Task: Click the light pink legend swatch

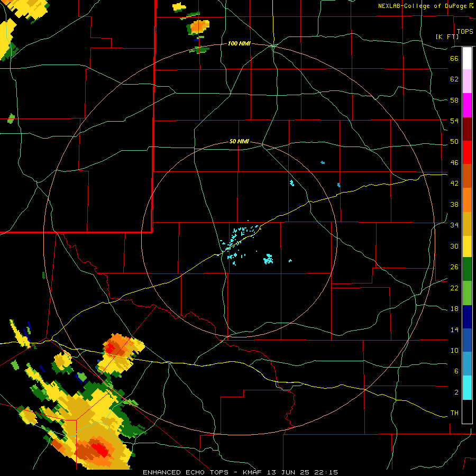Action: pyautogui.click(x=467, y=81)
